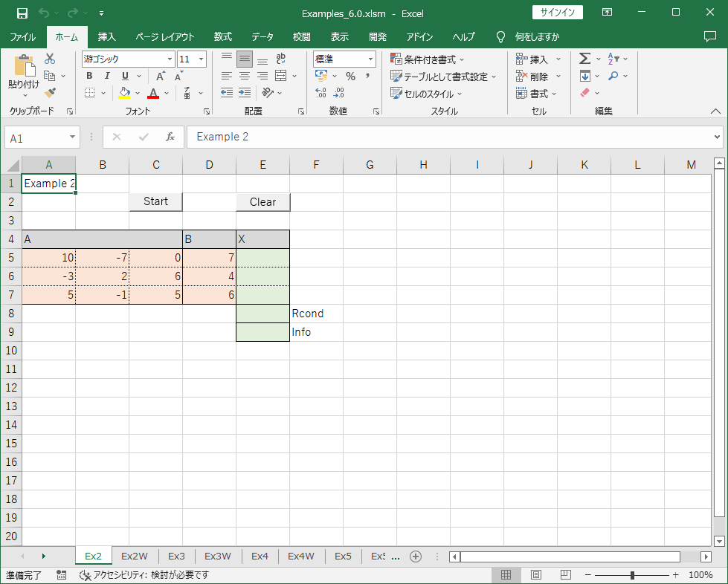Click the Cut scissors icon

[50, 59]
